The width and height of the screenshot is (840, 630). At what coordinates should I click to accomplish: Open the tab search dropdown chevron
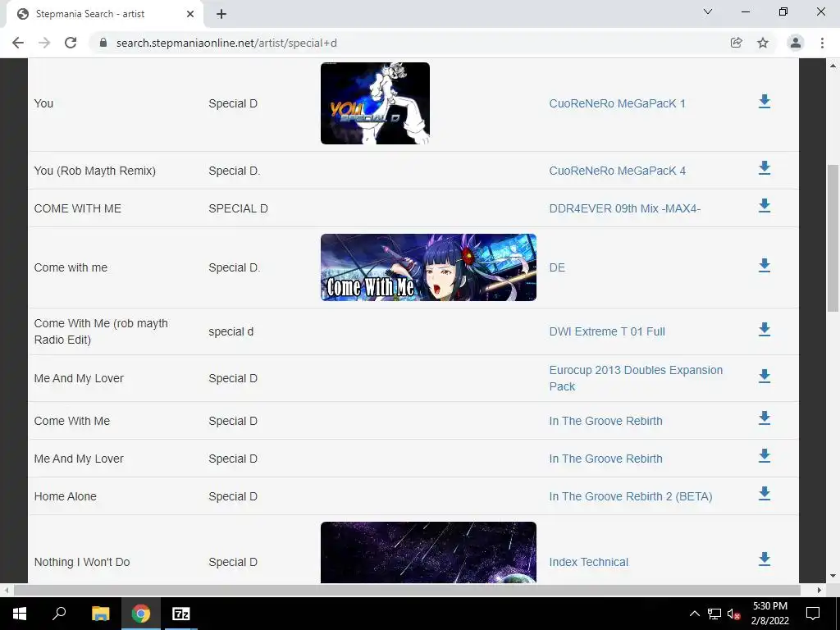708,11
